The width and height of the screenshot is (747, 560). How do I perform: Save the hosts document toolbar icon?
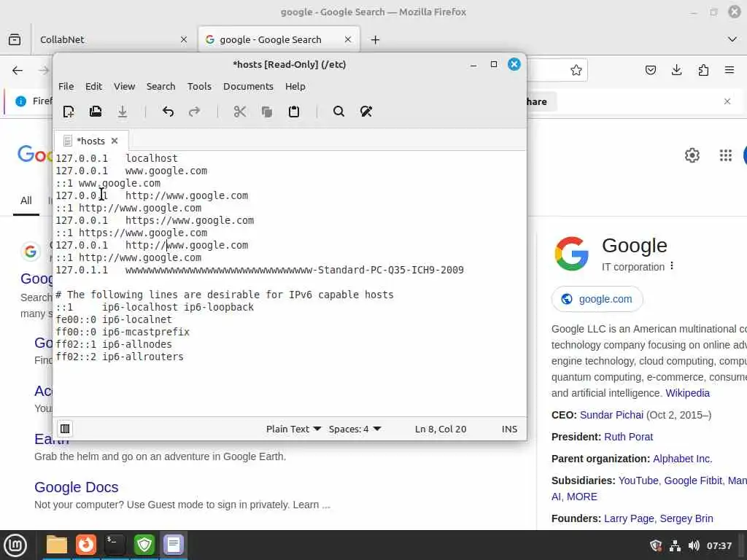coord(123,112)
